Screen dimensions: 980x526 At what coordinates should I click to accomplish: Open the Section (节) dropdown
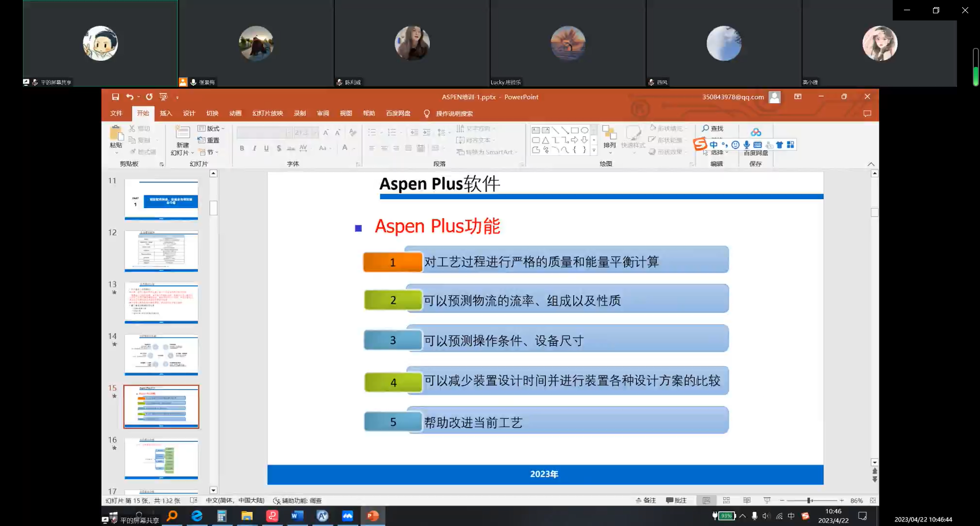point(208,152)
